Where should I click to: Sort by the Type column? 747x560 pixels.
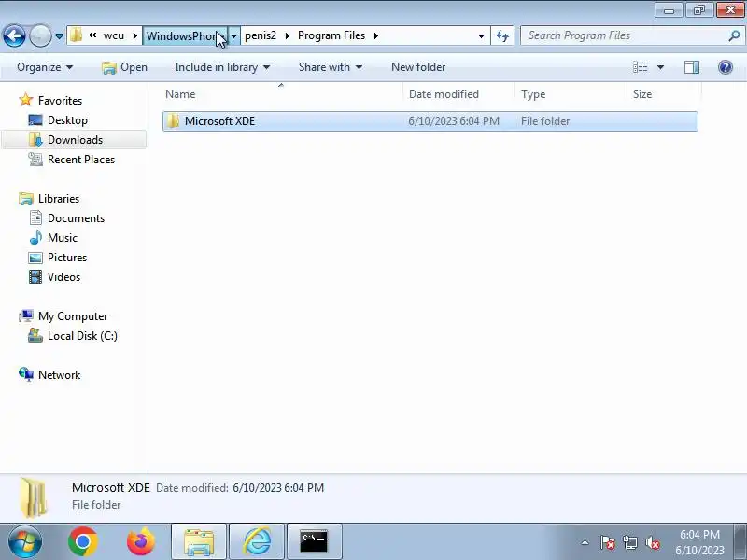[x=571, y=94]
